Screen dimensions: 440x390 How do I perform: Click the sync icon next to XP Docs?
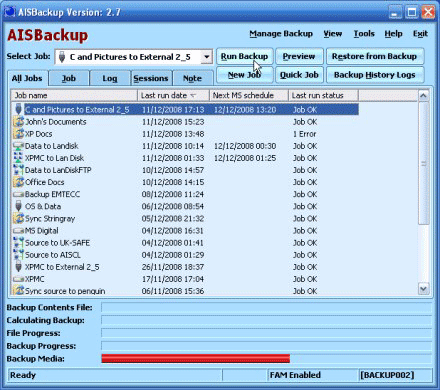pyautogui.click(x=18, y=133)
